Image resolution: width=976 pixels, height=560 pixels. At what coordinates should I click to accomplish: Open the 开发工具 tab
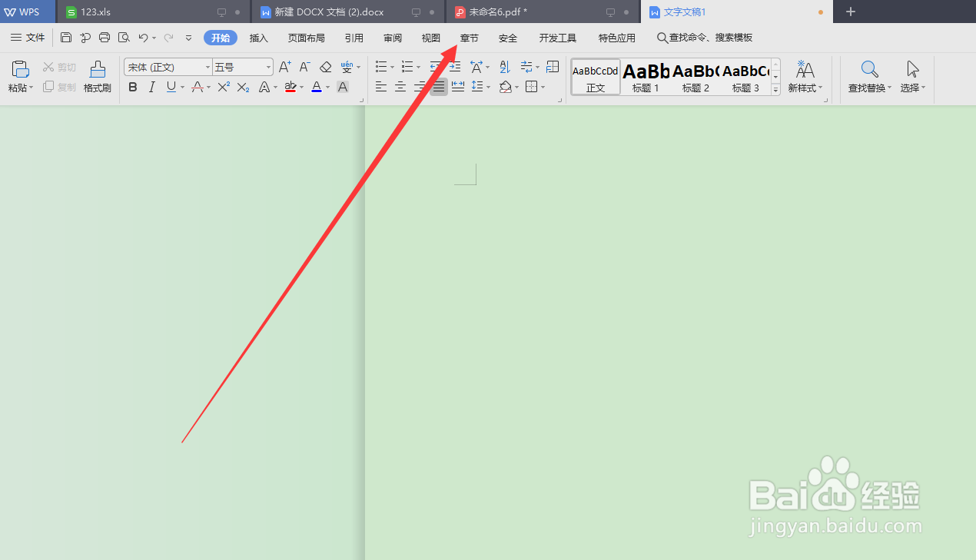(558, 38)
